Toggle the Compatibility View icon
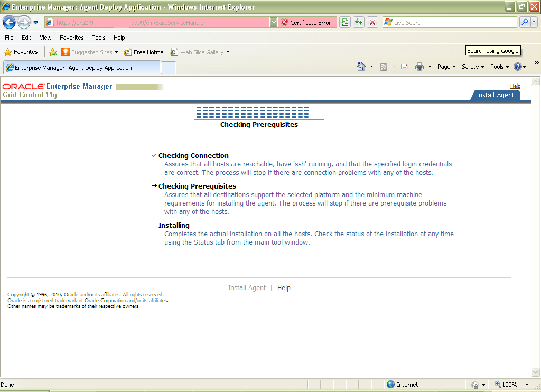 pos(345,23)
